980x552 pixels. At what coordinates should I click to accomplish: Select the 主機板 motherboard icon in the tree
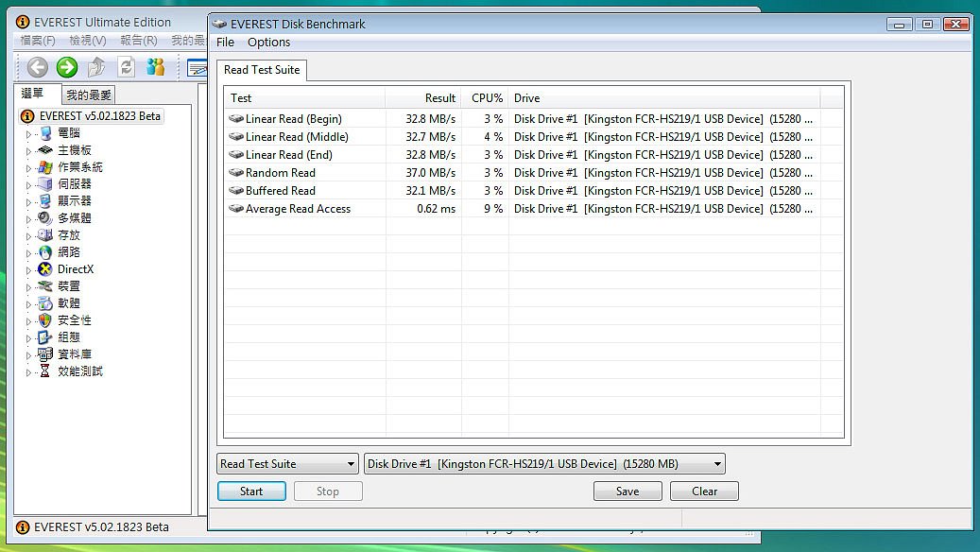tap(45, 150)
